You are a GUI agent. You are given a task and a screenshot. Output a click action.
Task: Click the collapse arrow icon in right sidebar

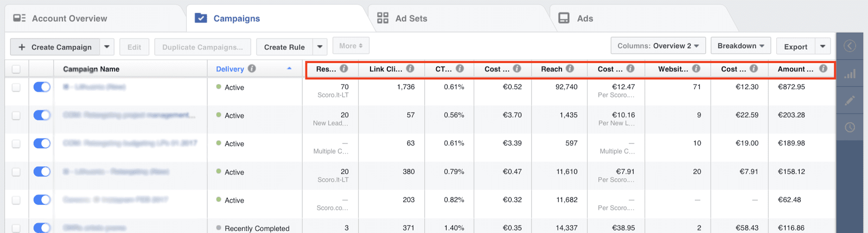850,46
